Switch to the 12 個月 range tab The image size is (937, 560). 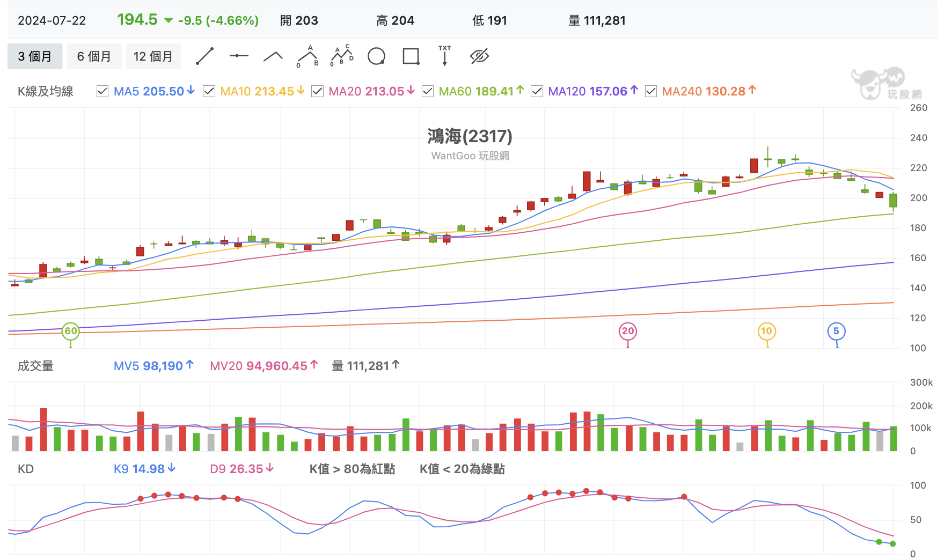click(x=153, y=56)
